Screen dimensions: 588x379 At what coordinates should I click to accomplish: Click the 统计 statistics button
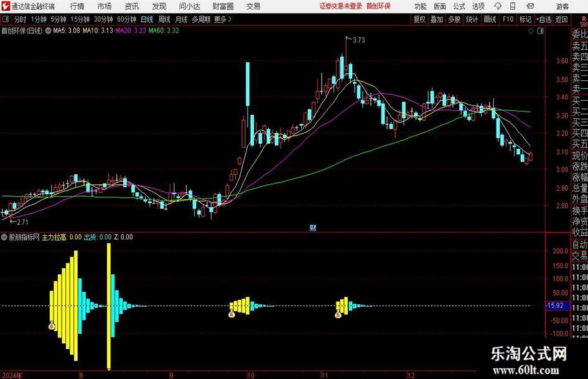click(472, 19)
